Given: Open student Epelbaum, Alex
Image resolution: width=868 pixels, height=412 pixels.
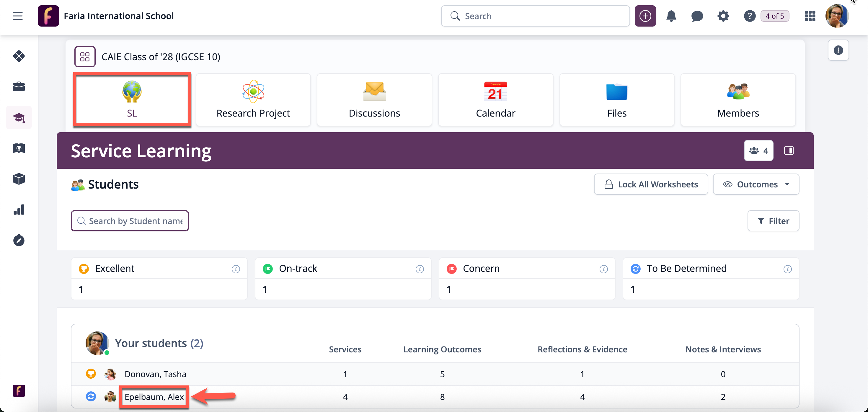Looking at the screenshot, I should point(154,397).
